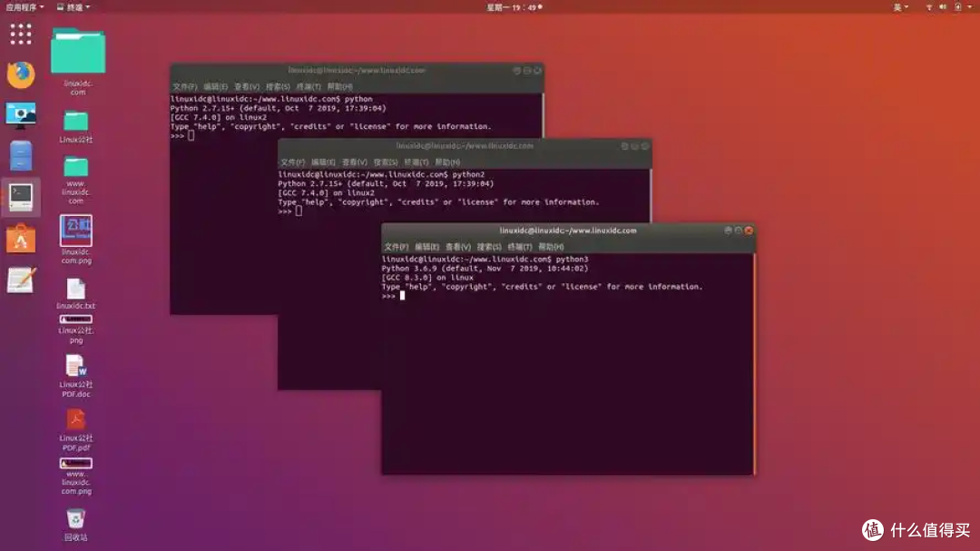Minimize the python3 terminal window
This screenshot has width=980, height=551.
tap(728, 231)
